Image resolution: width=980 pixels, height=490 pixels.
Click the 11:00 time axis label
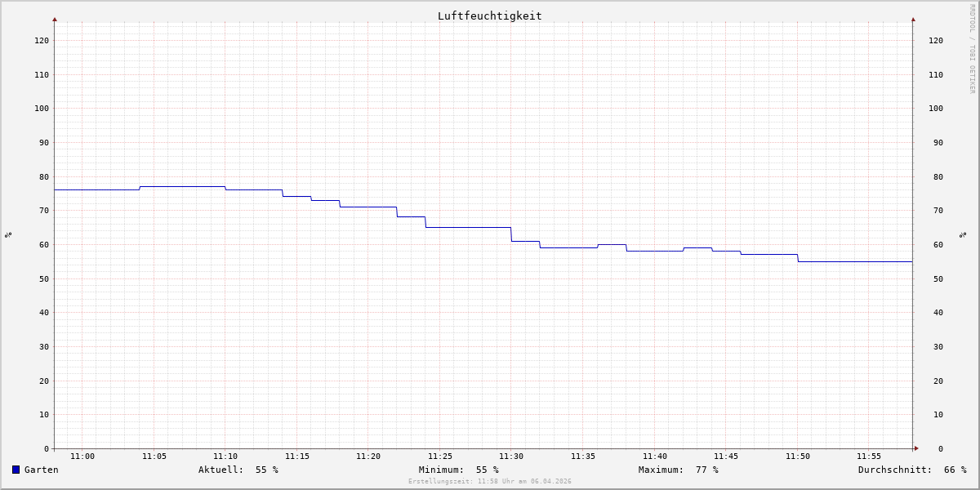(82, 457)
